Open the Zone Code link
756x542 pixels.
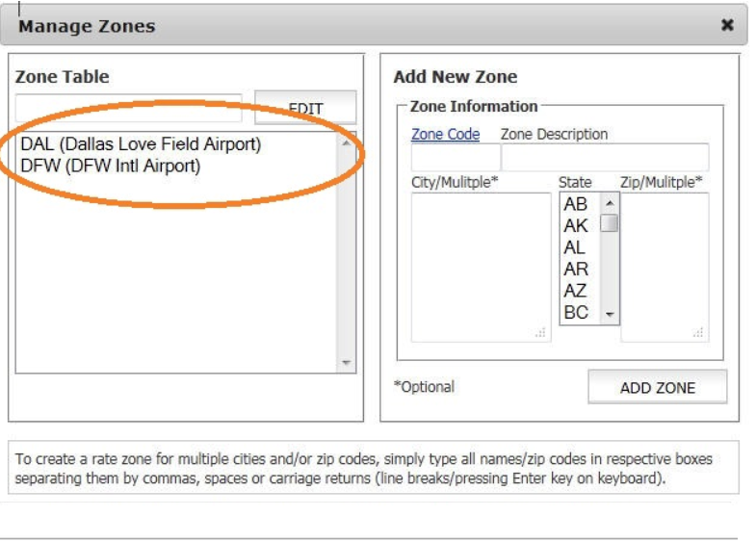coord(445,134)
